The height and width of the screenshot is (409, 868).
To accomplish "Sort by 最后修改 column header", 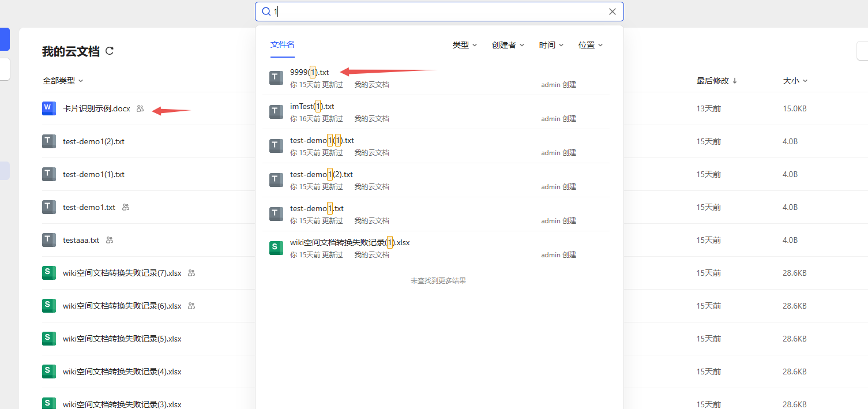I will coord(717,81).
